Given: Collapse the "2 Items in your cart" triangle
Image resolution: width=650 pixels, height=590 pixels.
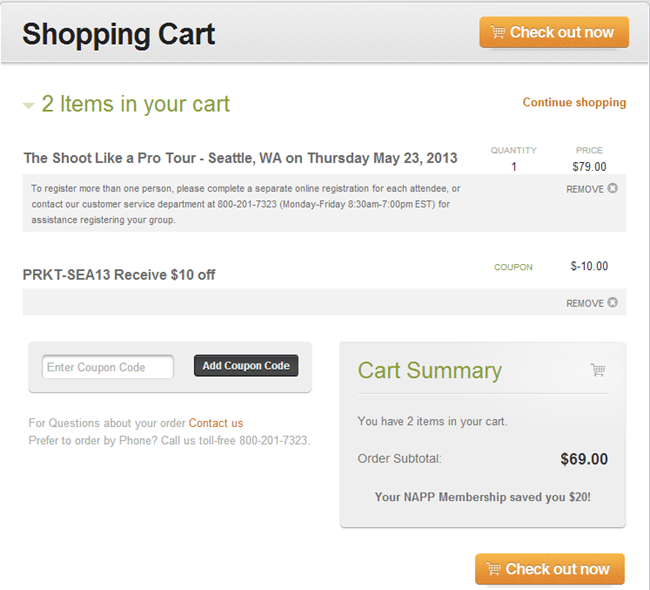Looking at the screenshot, I should point(29,104).
